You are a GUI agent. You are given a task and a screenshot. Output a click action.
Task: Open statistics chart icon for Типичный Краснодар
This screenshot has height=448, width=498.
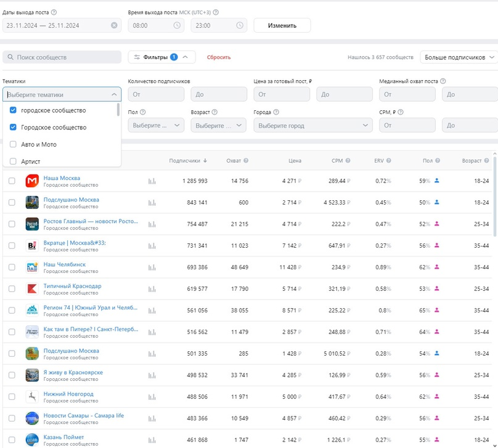[152, 289]
